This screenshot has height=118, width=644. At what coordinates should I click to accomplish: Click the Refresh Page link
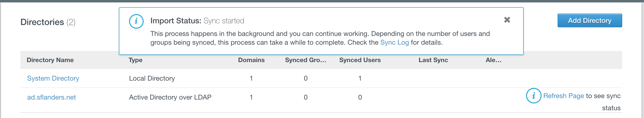(563, 96)
